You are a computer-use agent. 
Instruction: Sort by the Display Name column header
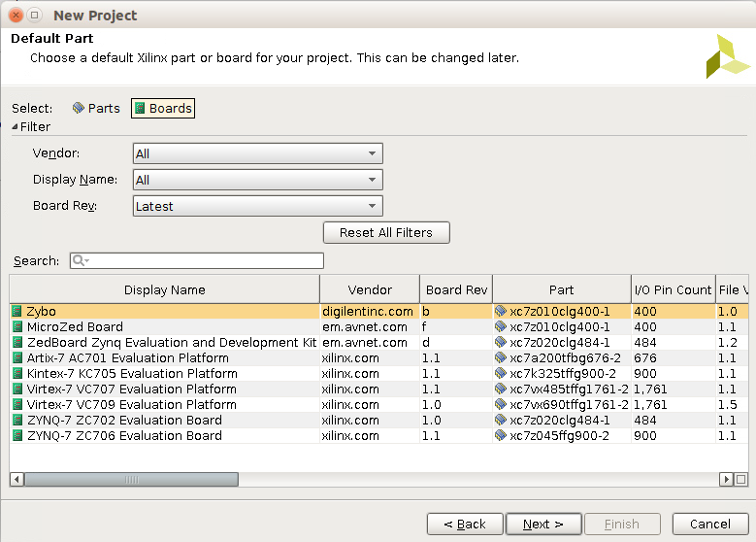click(164, 289)
